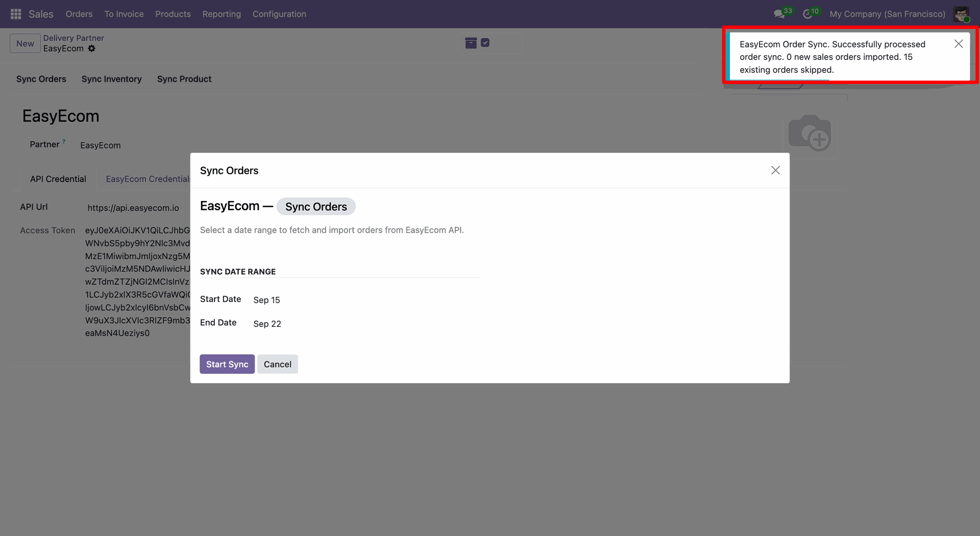This screenshot has height=536, width=980.
Task: Click the Sync Product button
Action: click(x=184, y=79)
